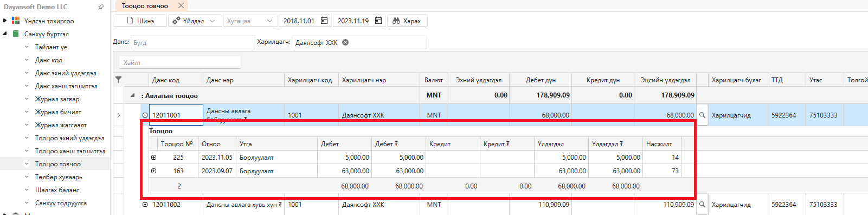Sort detail grid by Насжилт header
This screenshot has height=215, width=868.
pos(661,144)
